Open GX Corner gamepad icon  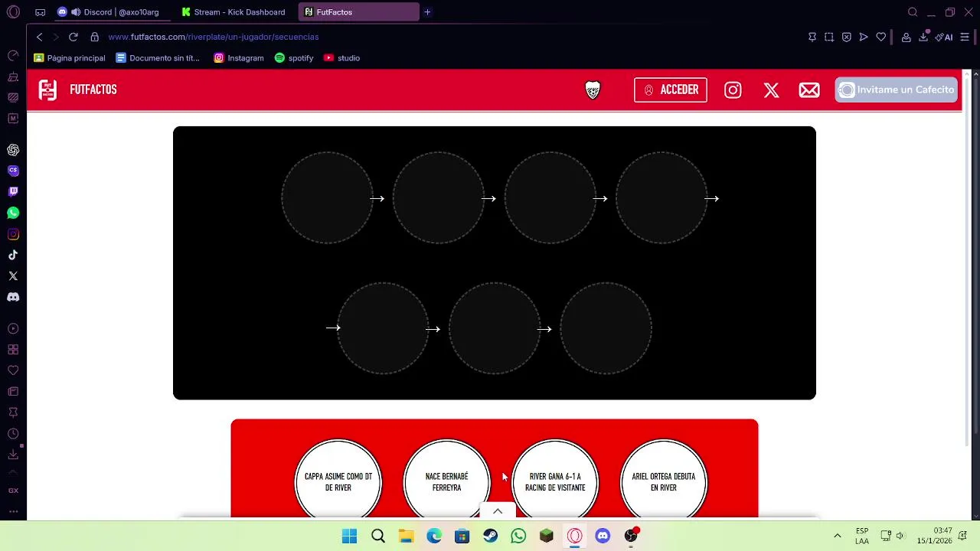pos(40,12)
